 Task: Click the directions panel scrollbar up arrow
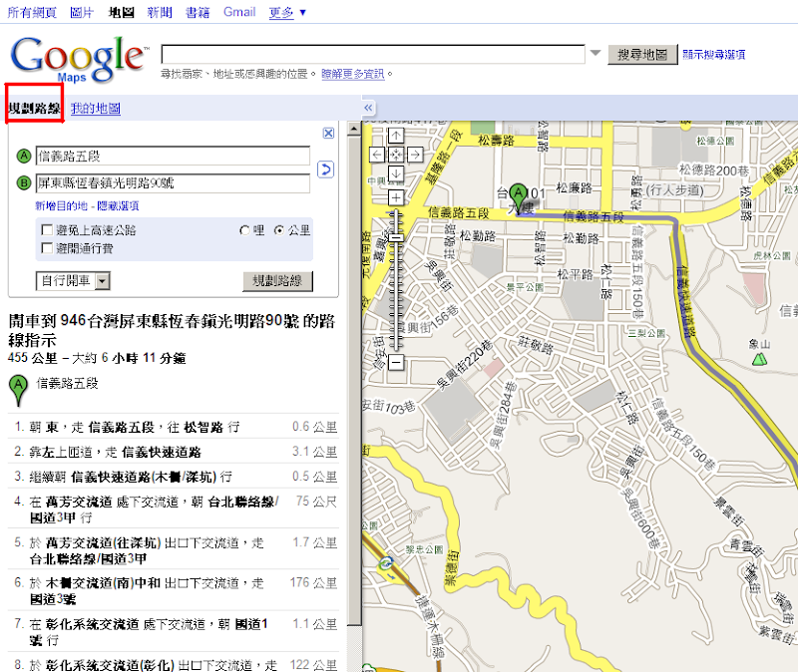click(354, 129)
